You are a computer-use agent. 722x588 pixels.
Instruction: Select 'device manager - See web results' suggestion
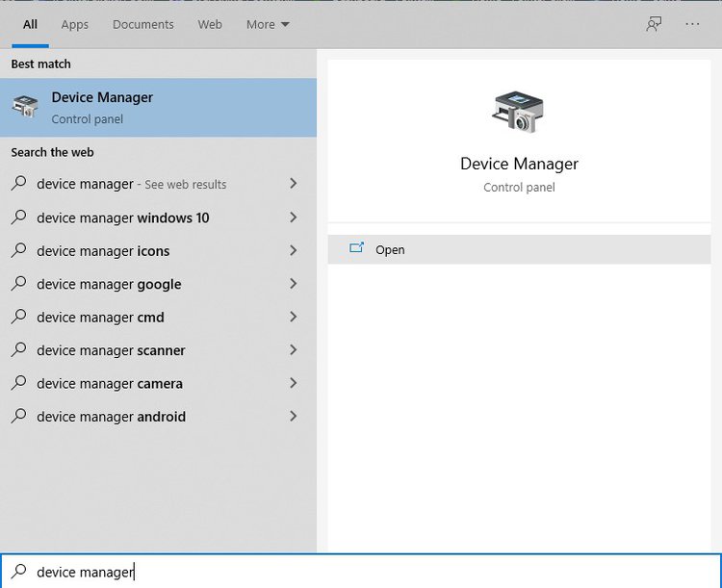(158, 184)
